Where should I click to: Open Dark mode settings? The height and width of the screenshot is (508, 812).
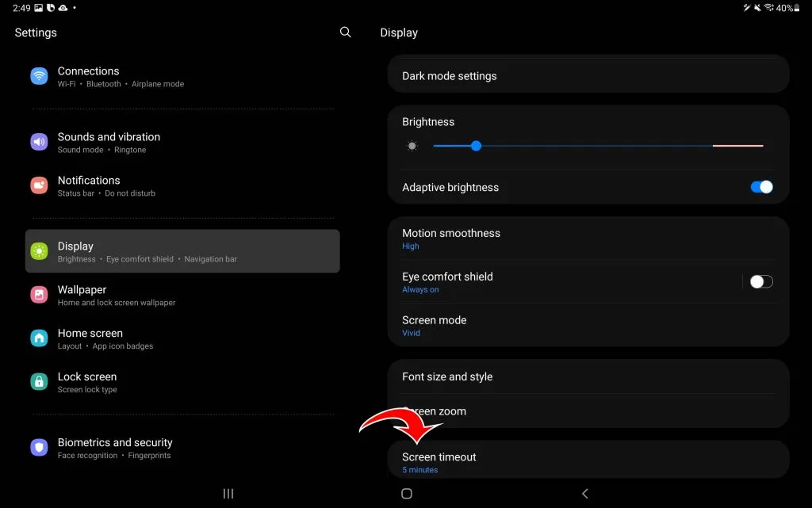(588, 76)
